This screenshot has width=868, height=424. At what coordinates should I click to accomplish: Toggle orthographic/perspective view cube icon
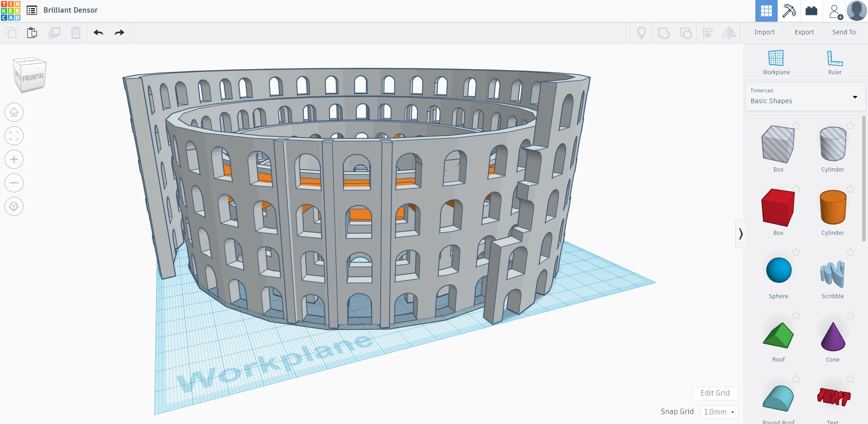[x=14, y=206]
